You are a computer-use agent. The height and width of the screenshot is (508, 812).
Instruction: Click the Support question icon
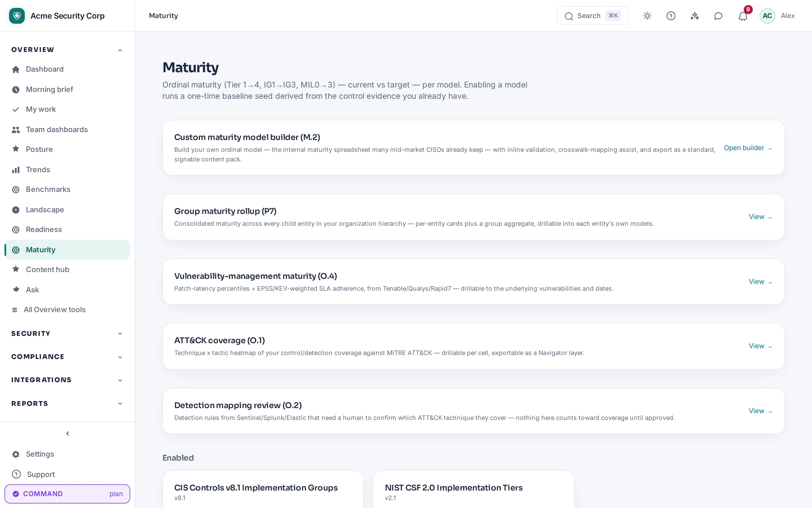click(x=16, y=474)
